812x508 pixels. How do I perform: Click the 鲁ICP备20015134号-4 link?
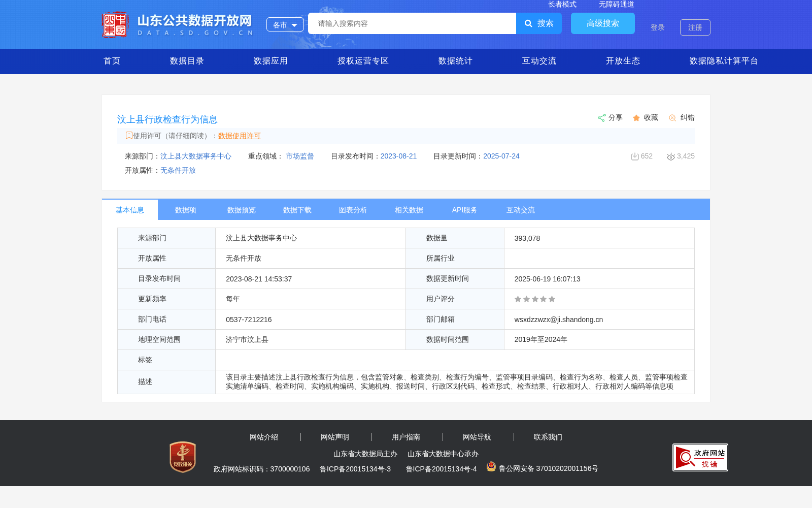click(x=441, y=469)
